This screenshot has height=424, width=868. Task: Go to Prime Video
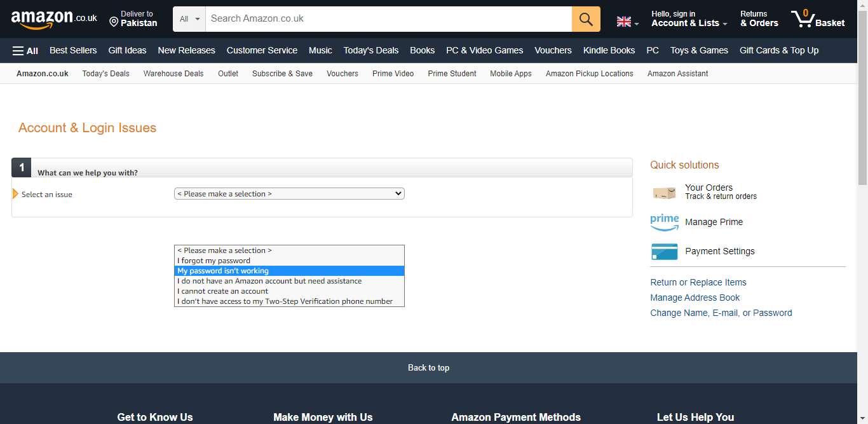click(393, 74)
